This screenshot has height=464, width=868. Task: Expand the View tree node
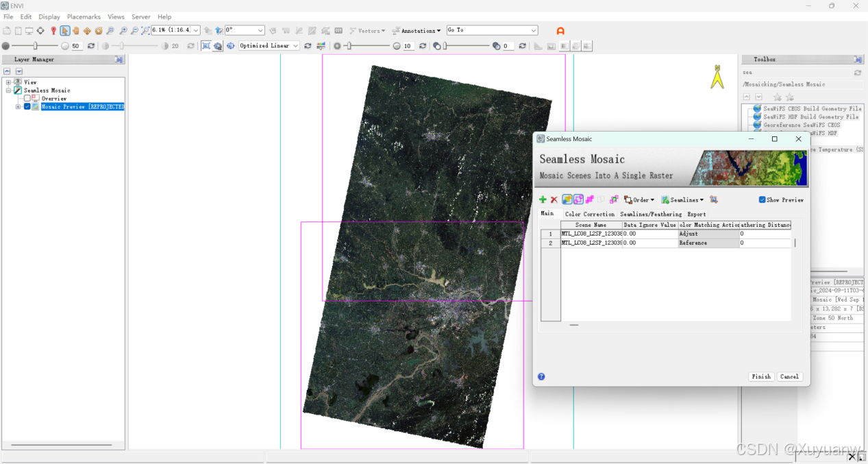pos(9,82)
